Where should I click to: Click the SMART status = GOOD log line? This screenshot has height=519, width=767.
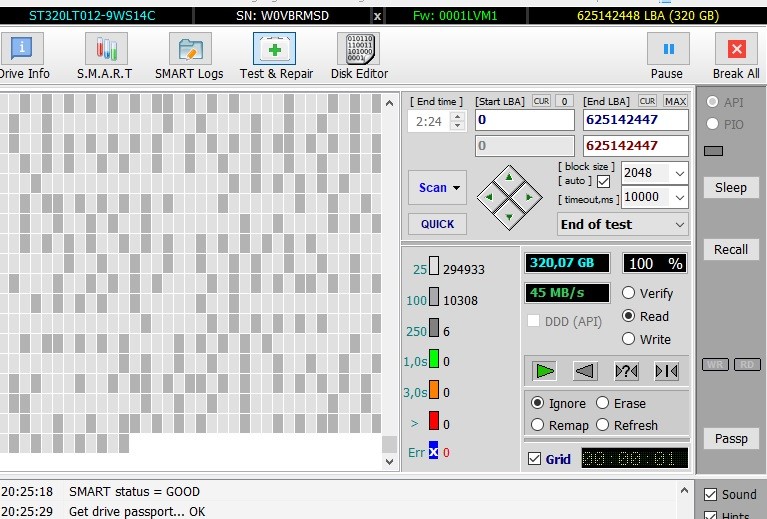(x=135, y=492)
